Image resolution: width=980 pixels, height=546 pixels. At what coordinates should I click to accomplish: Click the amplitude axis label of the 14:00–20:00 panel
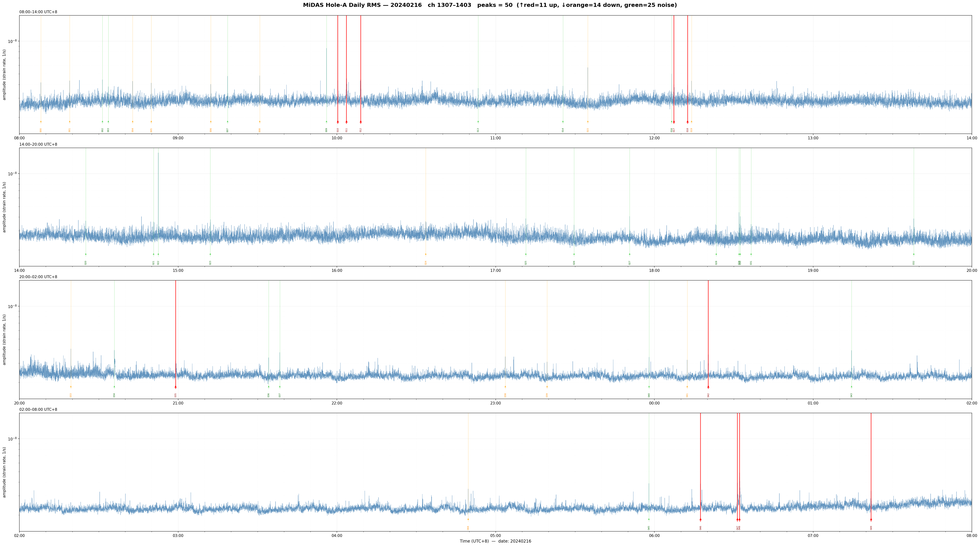[x=5, y=207]
